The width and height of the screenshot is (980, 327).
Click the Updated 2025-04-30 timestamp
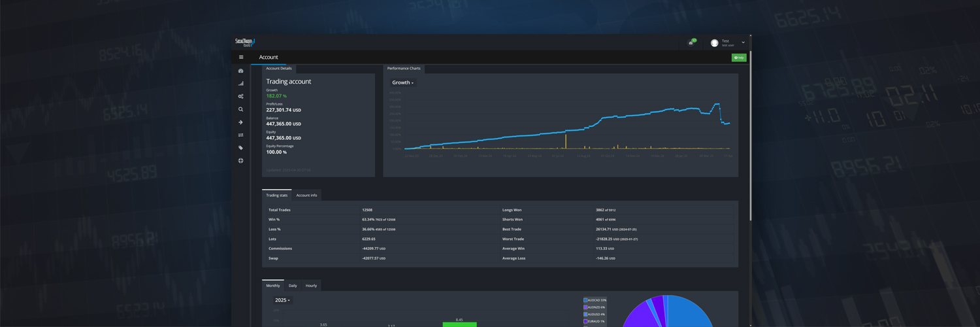[288, 170]
